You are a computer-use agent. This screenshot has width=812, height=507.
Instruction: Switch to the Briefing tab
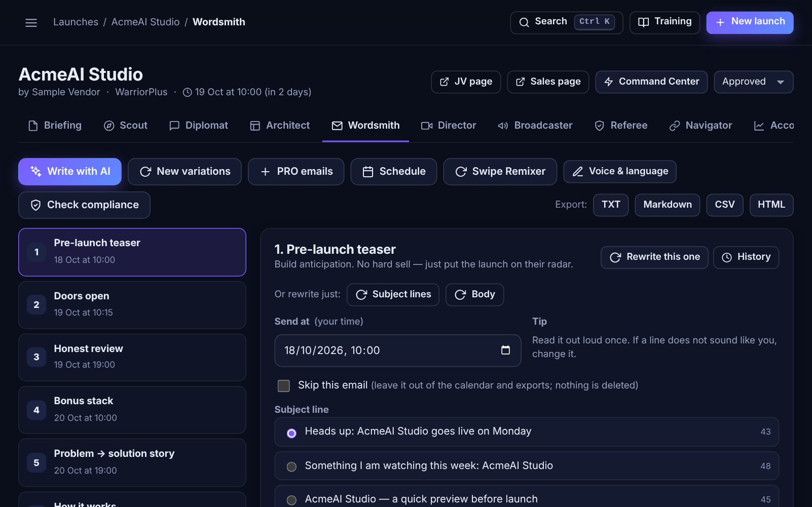pyautogui.click(x=55, y=126)
